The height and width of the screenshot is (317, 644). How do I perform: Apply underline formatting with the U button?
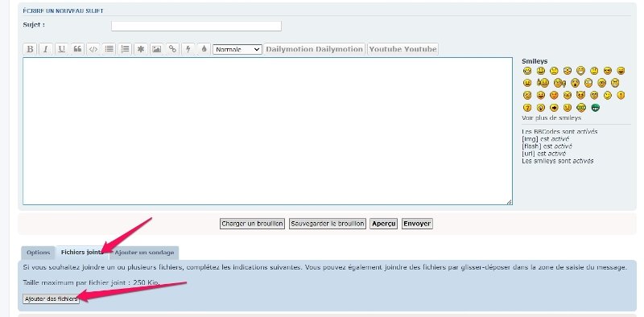coord(62,49)
